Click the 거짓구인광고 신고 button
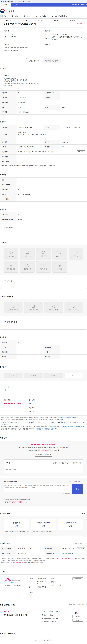Viewport: 87px width, 644px height. click(x=80, y=543)
